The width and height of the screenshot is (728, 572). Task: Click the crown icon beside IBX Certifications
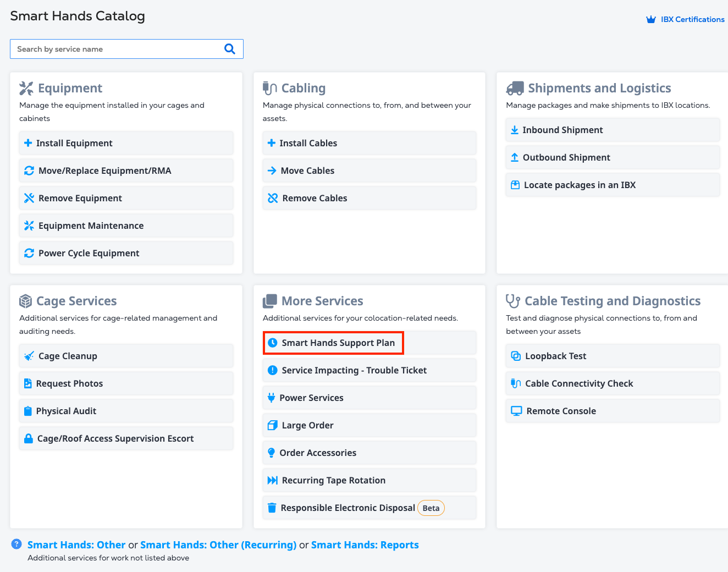point(651,19)
